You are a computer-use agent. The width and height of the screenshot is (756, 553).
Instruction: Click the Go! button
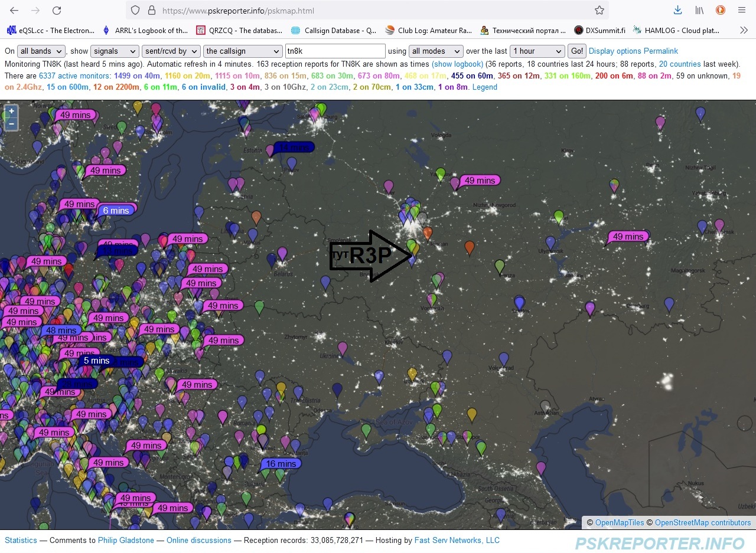tap(576, 51)
